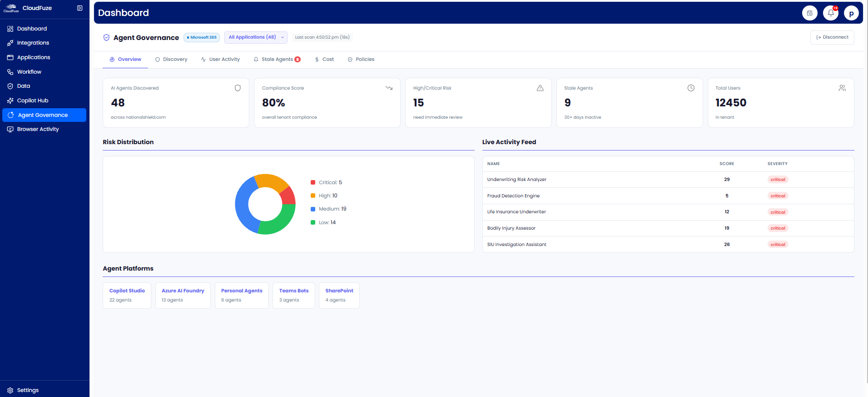This screenshot has width=868, height=397.
Task: Select the Underwriting Risk Analyzer row
Action: (x=517, y=180)
